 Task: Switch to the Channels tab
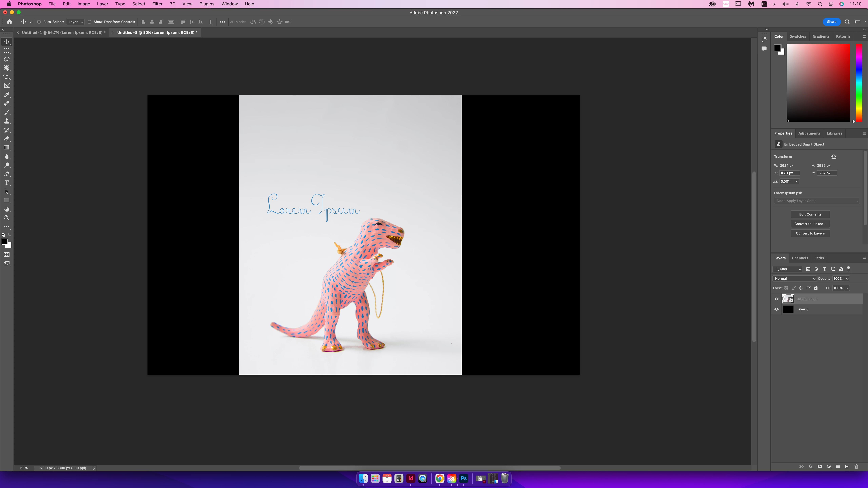click(x=800, y=258)
